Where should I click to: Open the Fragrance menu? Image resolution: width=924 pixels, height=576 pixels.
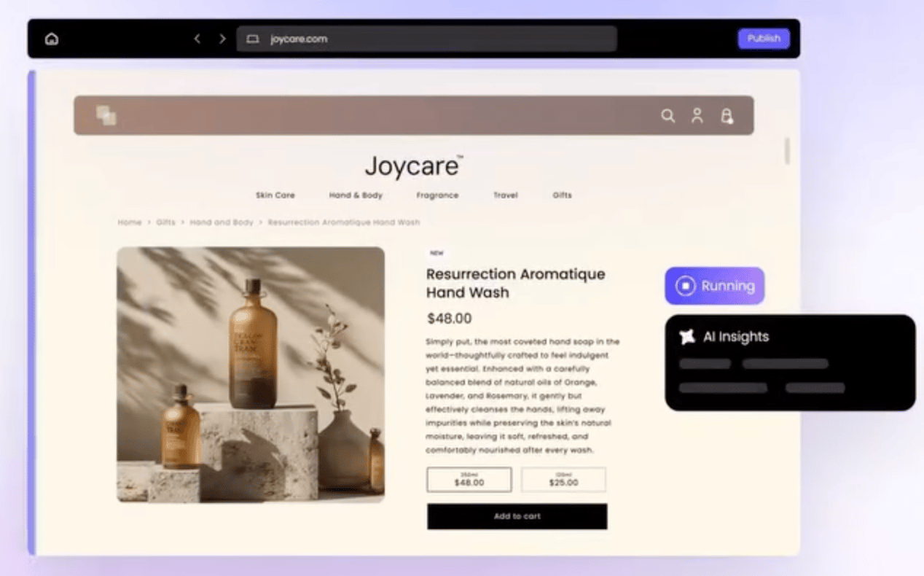437,195
